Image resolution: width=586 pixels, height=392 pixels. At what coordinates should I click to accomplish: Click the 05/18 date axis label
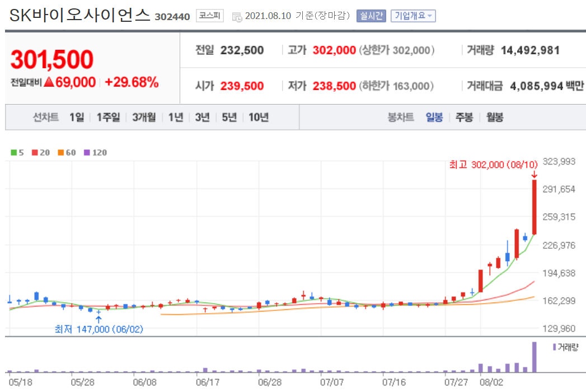click(x=20, y=382)
